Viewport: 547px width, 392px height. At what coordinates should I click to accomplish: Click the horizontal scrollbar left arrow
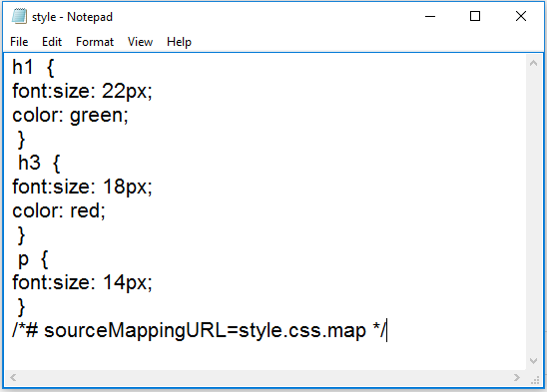[13, 377]
